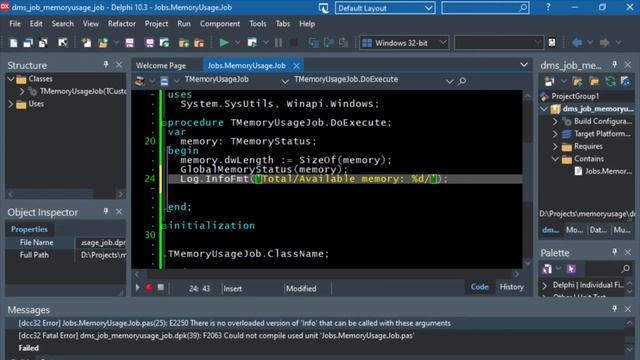Click the Save All toolbar icon
The height and width of the screenshot is (360, 640).
149,43
